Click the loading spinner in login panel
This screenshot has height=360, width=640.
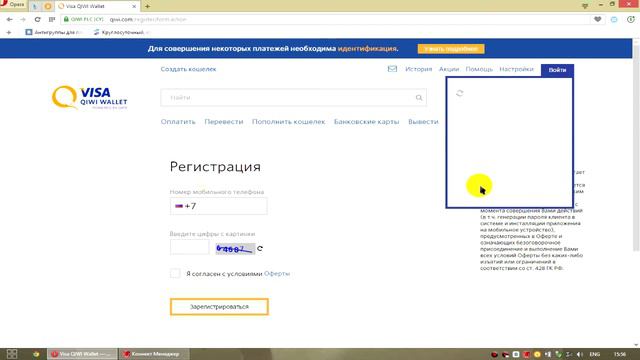pos(460,93)
